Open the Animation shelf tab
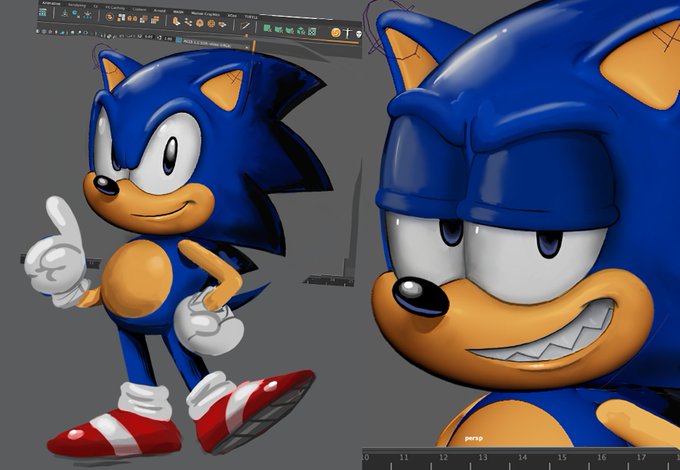The width and height of the screenshot is (680, 470). [51, 3]
